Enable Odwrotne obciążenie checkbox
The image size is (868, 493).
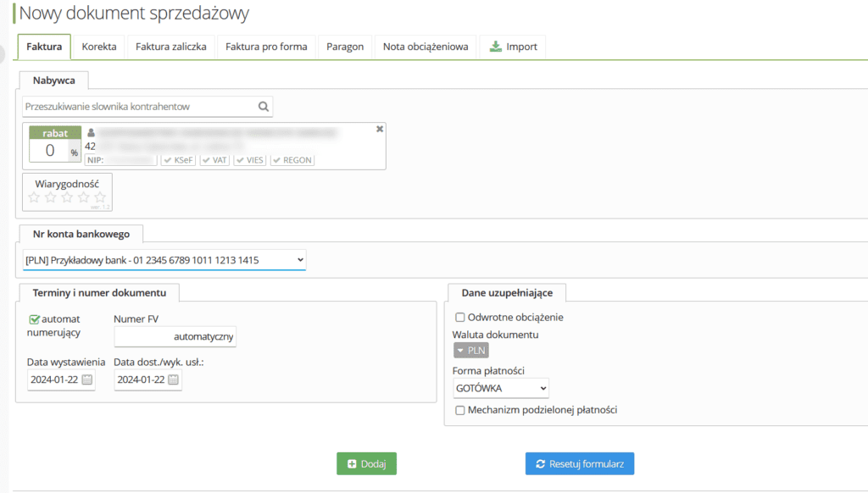[x=460, y=318]
